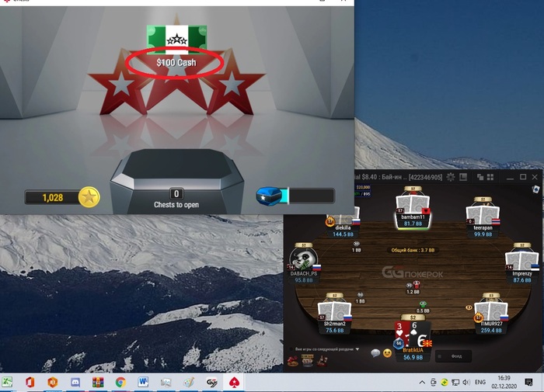
Task: Select player TIMUR927's seat
Action: click(491, 314)
